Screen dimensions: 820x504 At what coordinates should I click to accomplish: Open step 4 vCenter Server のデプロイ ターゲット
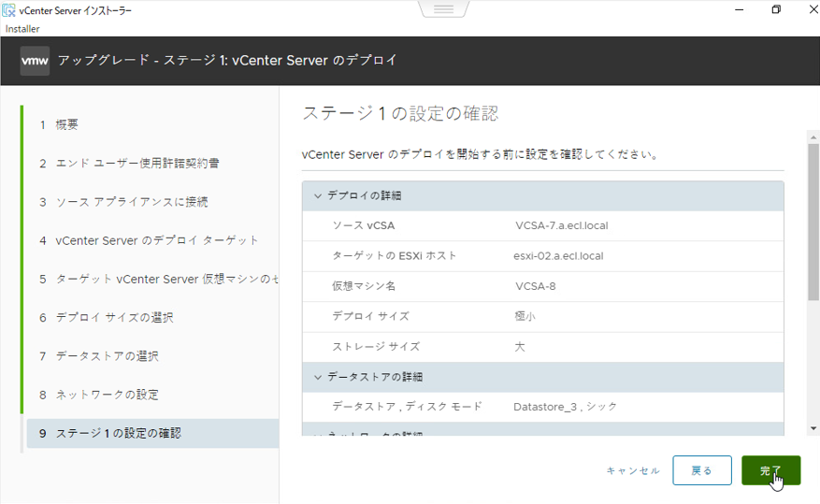tap(157, 240)
